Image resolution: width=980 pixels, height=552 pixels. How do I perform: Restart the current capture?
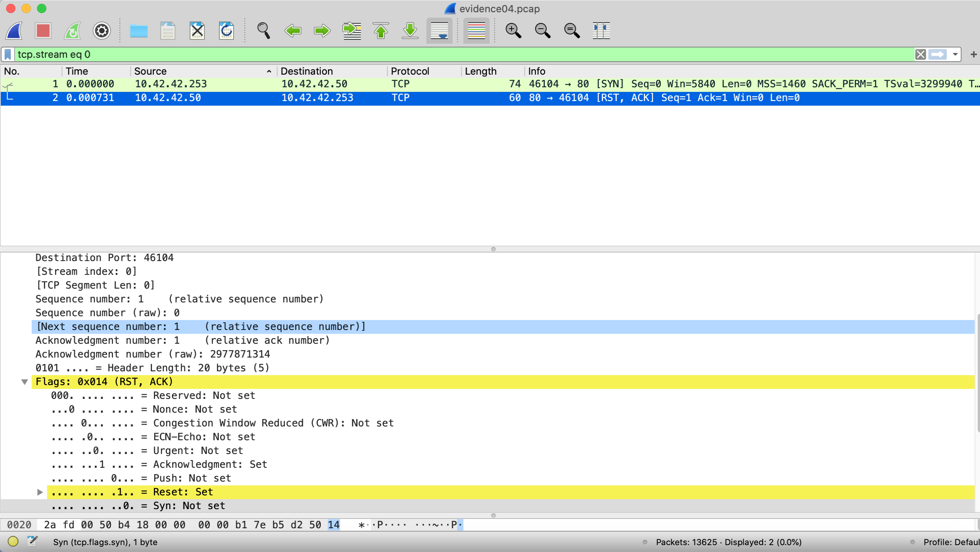72,31
